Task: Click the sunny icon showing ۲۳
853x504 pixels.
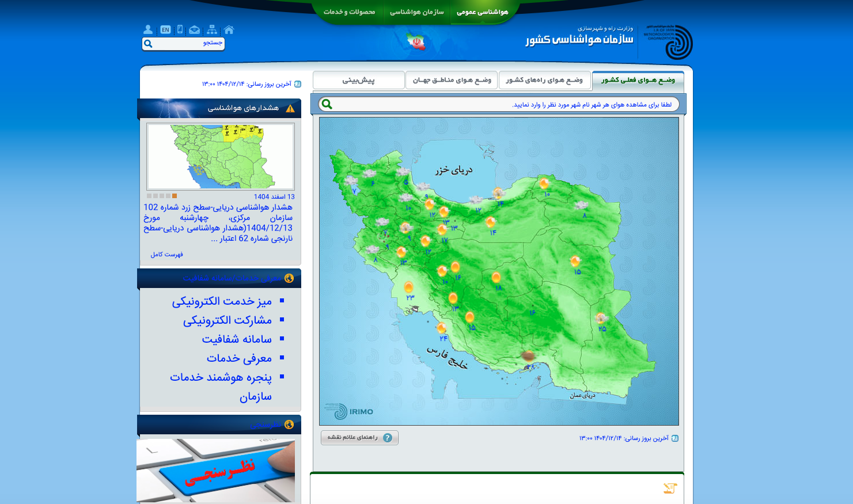Action: point(408,287)
